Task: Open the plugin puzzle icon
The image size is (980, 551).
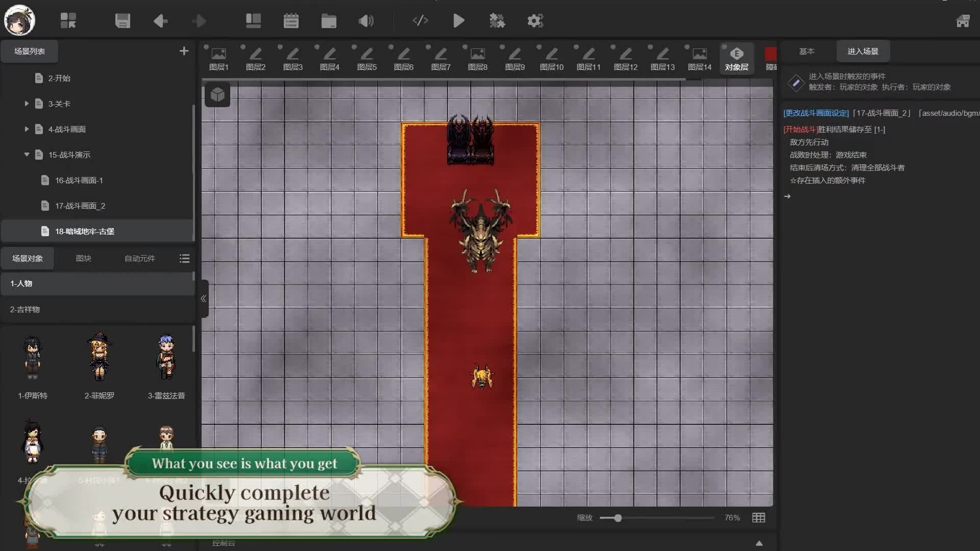Action: 497,21
